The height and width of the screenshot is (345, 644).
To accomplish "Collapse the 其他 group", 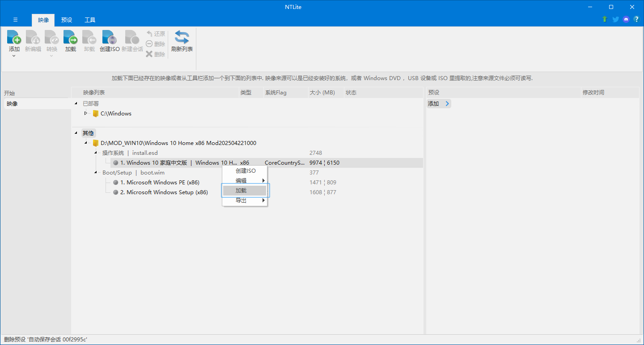I will [x=76, y=133].
